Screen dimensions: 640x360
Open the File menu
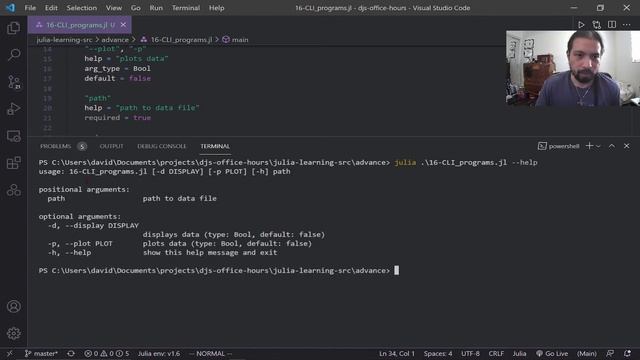point(30,8)
